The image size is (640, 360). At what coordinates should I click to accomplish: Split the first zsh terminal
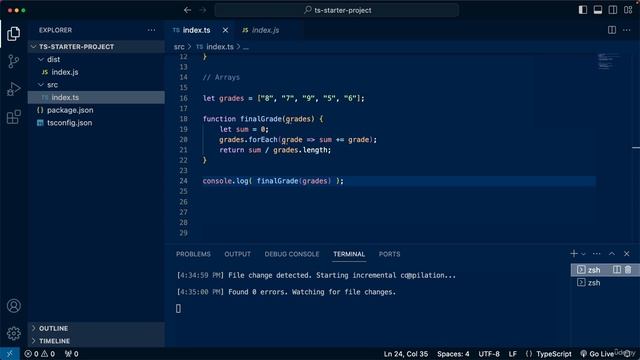(617, 269)
